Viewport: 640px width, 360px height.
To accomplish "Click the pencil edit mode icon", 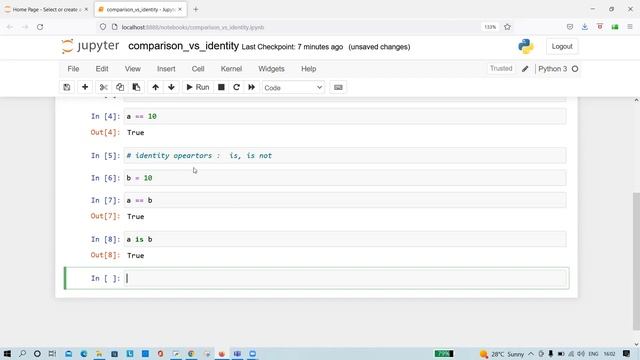I will (525, 69).
